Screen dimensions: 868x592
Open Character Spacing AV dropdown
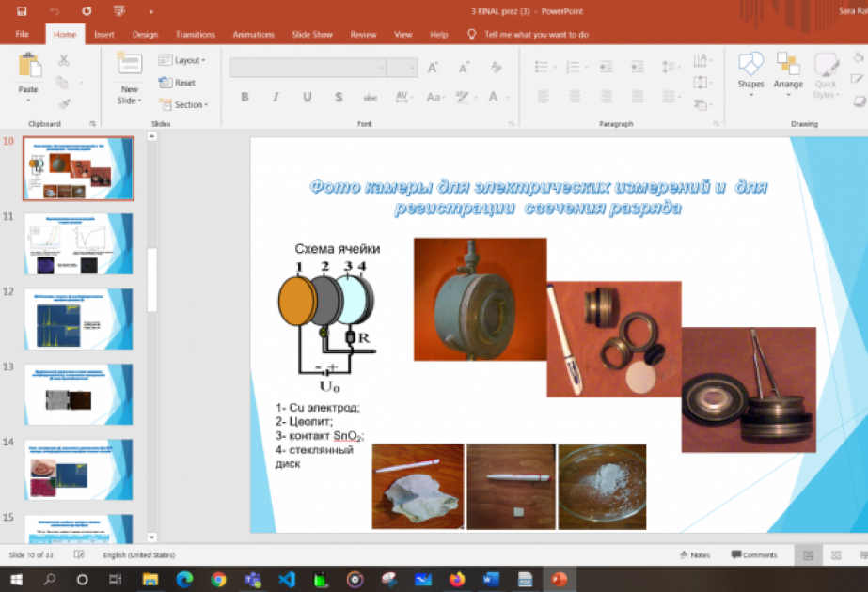click(x=404, y=98)
